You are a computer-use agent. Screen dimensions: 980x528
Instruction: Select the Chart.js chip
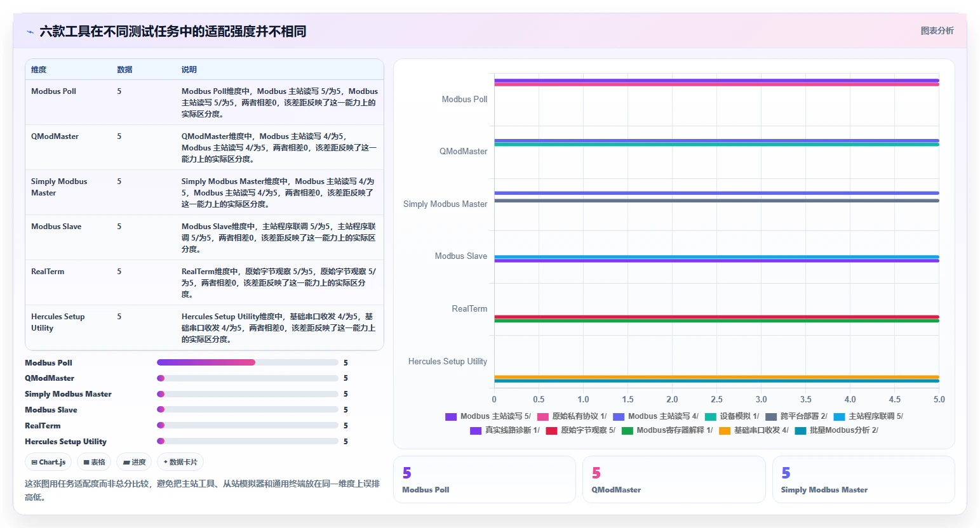[x=49, y=462]
